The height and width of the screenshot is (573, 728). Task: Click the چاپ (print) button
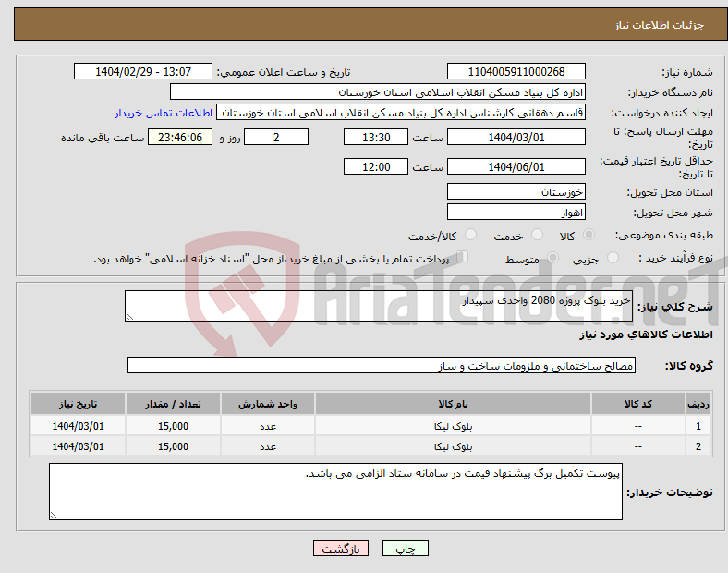(405, 548)
